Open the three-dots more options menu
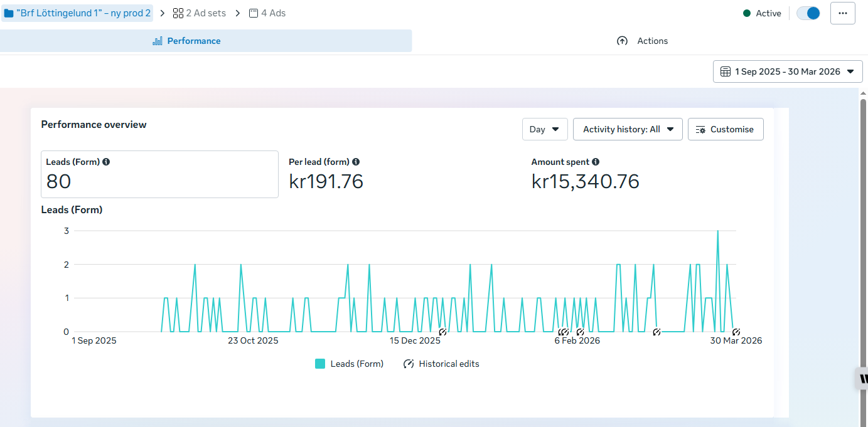This screenshot has width=868, height=427. tap(842, 13)
